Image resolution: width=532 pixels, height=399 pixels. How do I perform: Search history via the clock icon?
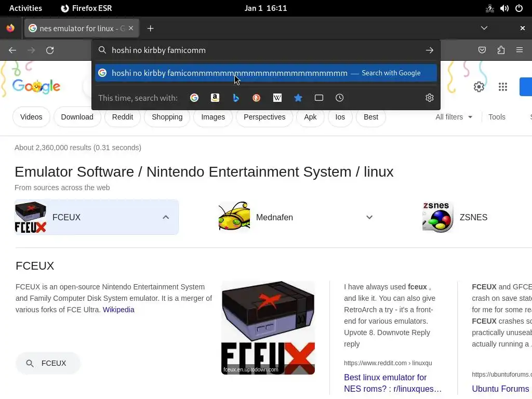(340, 98)
